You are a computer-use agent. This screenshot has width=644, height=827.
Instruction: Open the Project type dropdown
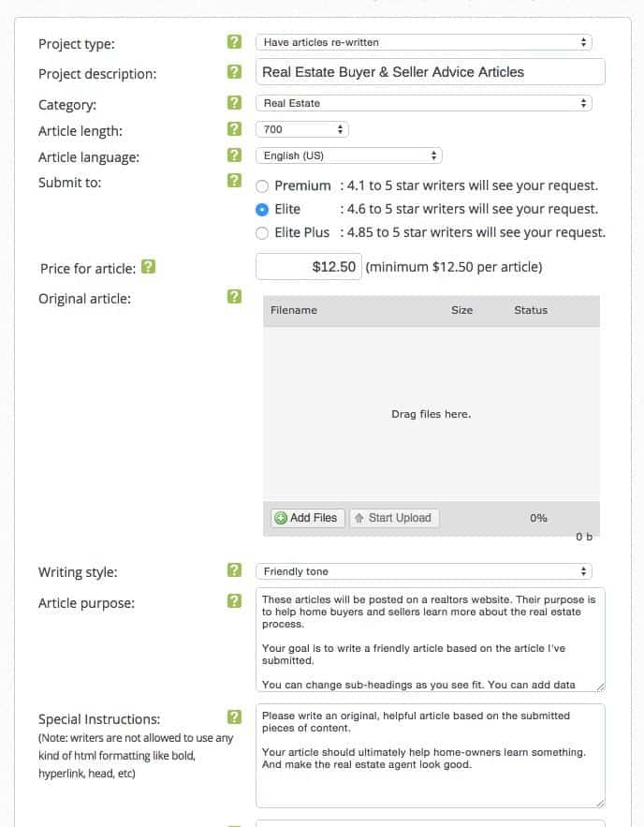[423, 42]
